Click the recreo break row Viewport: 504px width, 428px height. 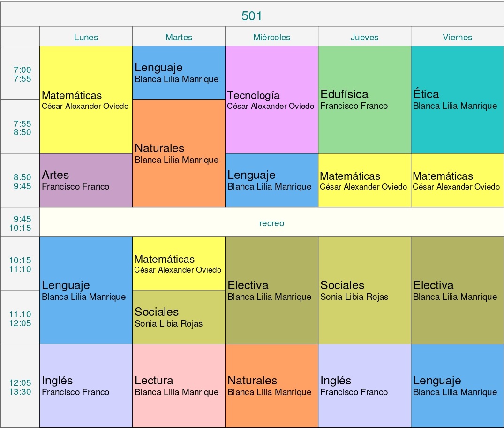271,223
